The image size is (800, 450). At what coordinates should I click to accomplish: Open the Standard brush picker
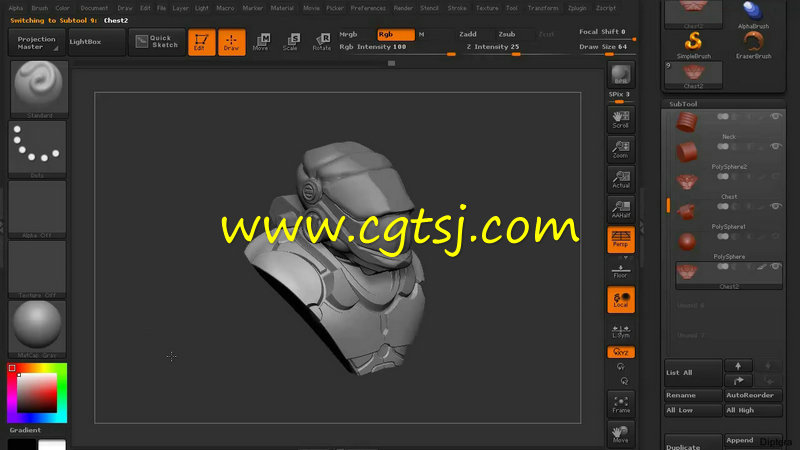click(37, 88)
